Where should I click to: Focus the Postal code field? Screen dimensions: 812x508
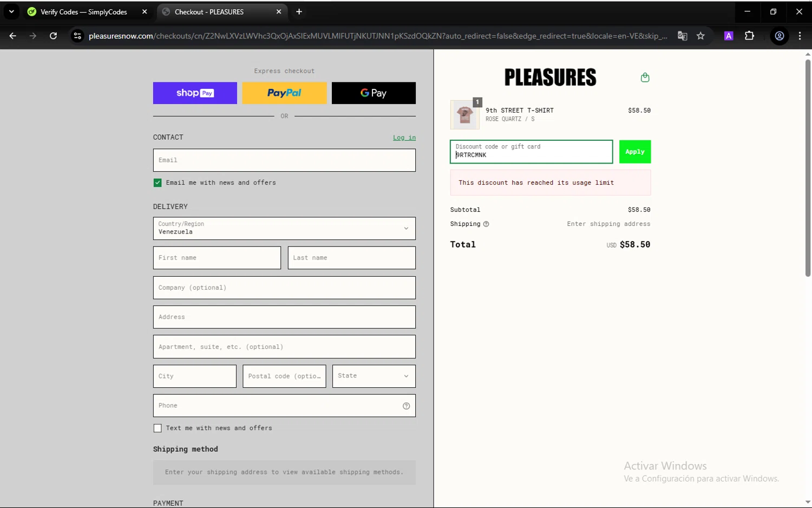coord(284,376)
